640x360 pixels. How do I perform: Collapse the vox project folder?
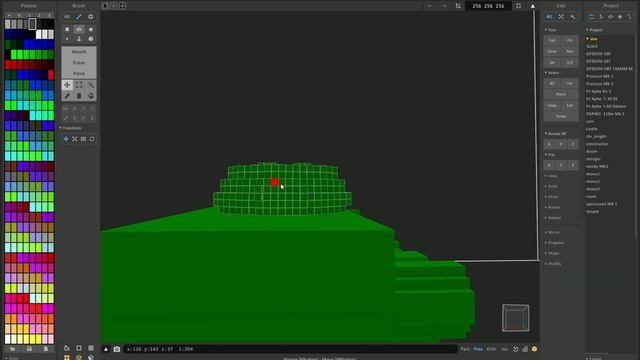[592, 39]
